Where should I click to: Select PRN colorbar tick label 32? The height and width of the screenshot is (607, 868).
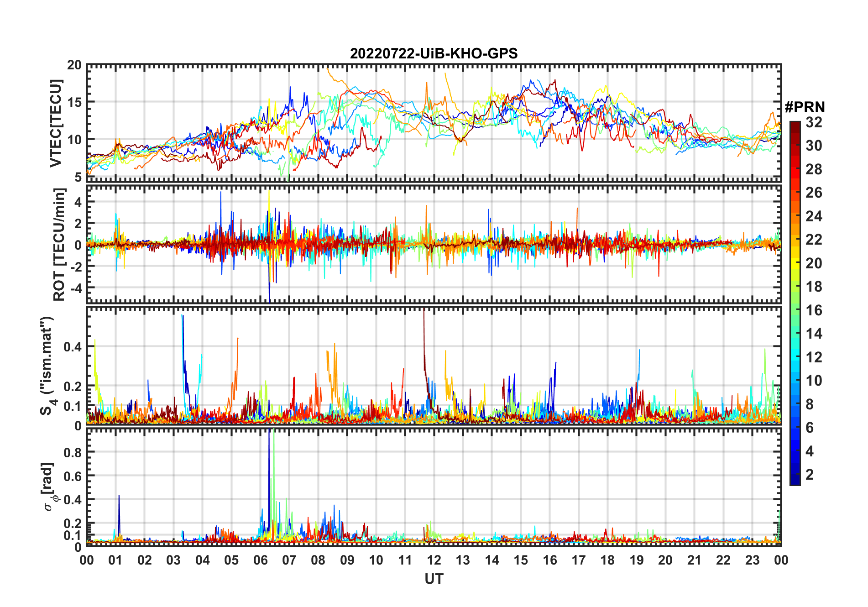click(814, 122)
